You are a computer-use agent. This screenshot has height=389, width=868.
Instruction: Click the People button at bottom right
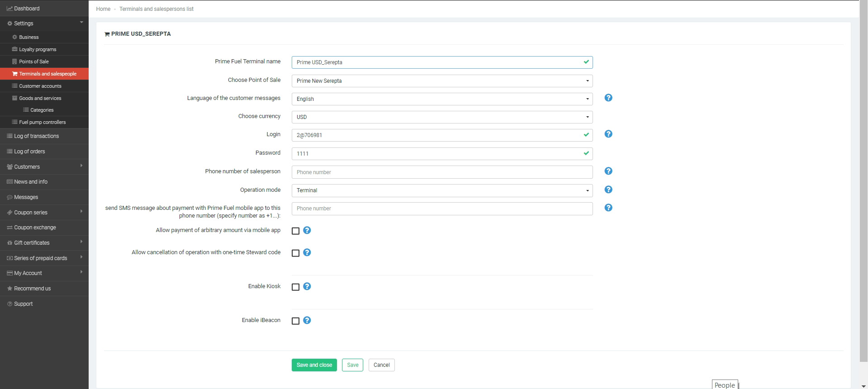pyautogui.click(x=725, y=384)
